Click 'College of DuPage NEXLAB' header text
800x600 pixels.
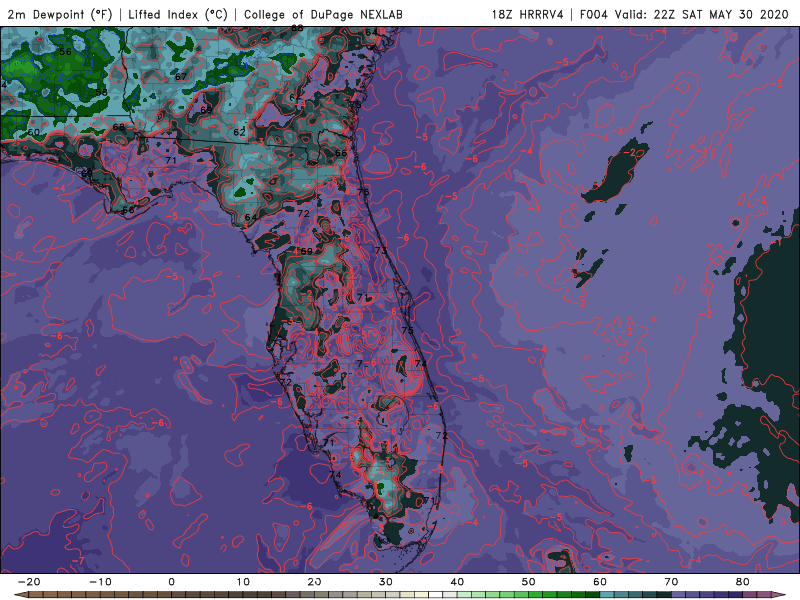323,14
